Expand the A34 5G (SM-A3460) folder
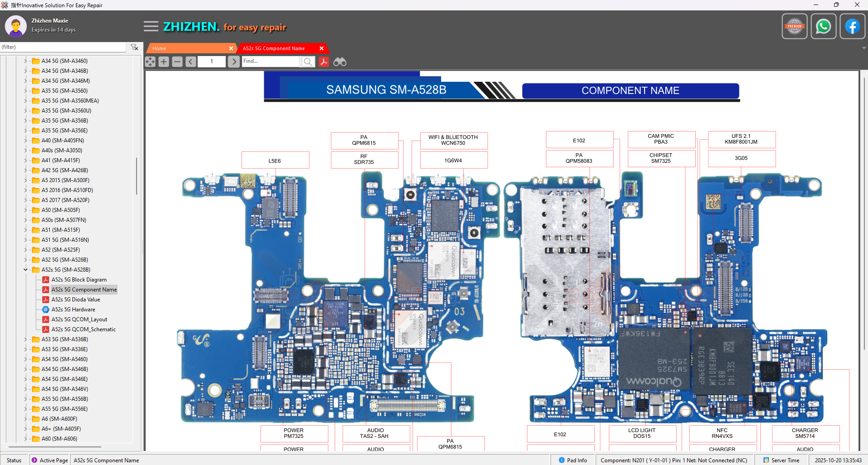 26,61
